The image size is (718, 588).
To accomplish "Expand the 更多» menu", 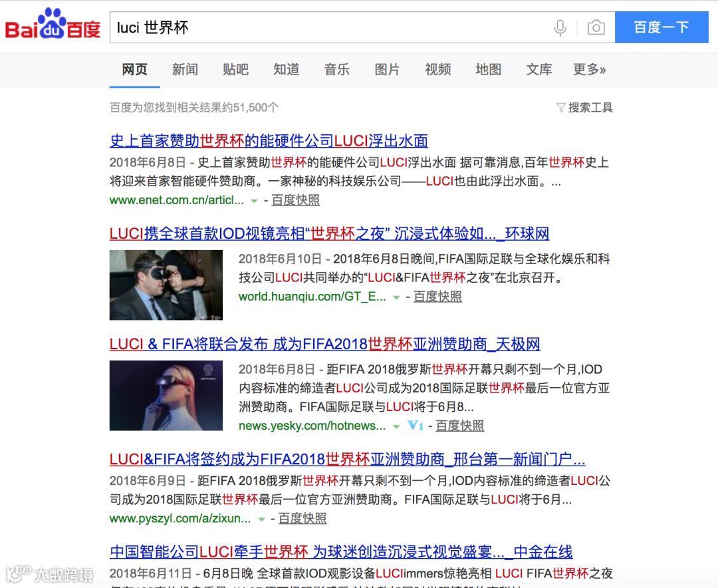I will pyautogui.click(x=589, y=70).
